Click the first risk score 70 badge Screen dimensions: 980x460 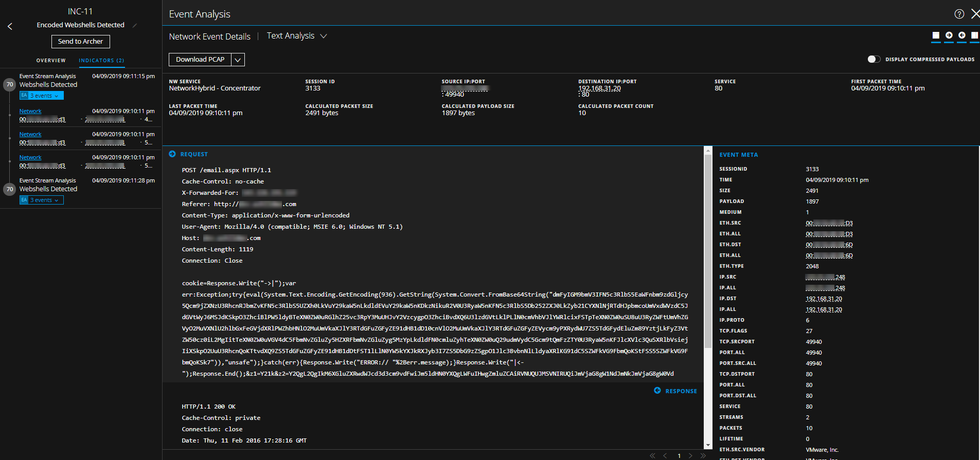(9, 85)
